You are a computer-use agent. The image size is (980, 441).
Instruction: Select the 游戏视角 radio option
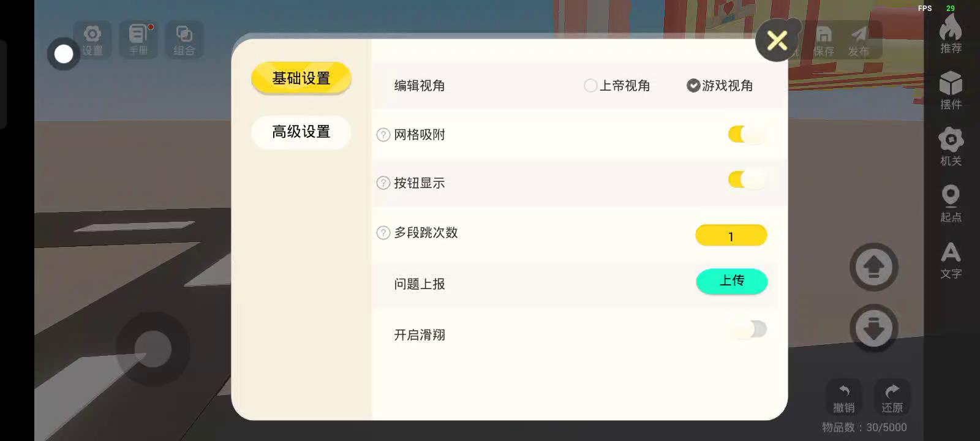(693, 86)
